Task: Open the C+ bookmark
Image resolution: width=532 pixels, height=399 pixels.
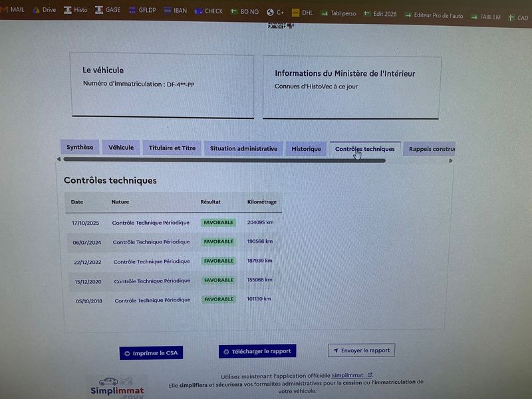Action: (x=275, y=13)
